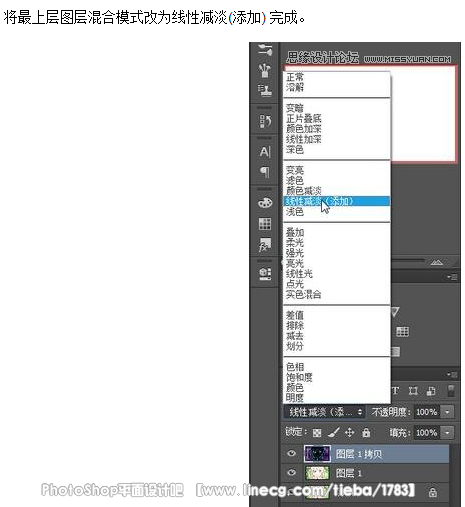Choose 亮光 blend mode
465x507 pixels.
point(295,263)
